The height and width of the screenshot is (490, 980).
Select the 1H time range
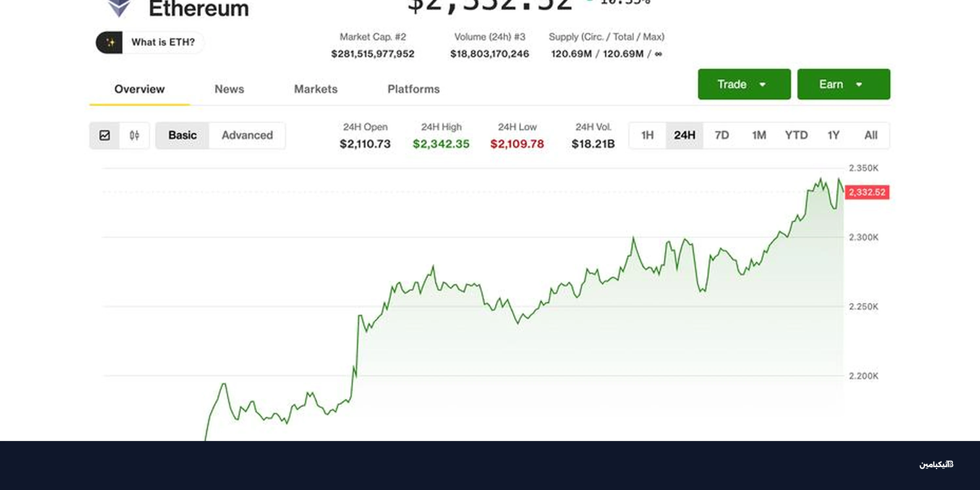pos(647,135)
